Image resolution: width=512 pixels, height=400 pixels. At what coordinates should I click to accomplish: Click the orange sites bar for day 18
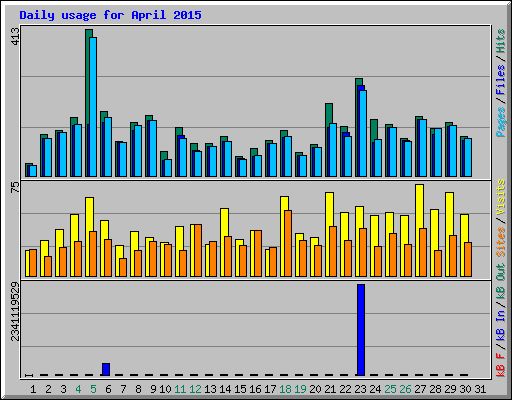[x=288, y=243]
